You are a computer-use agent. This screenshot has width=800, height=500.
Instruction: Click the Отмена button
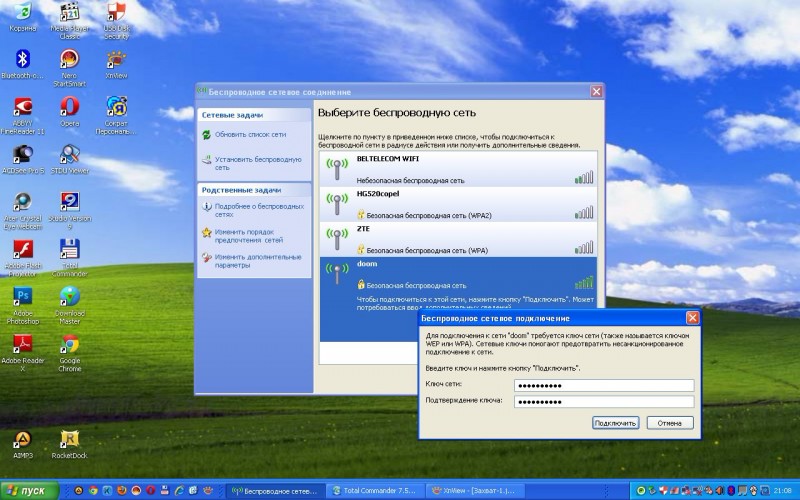click(670, 423)
